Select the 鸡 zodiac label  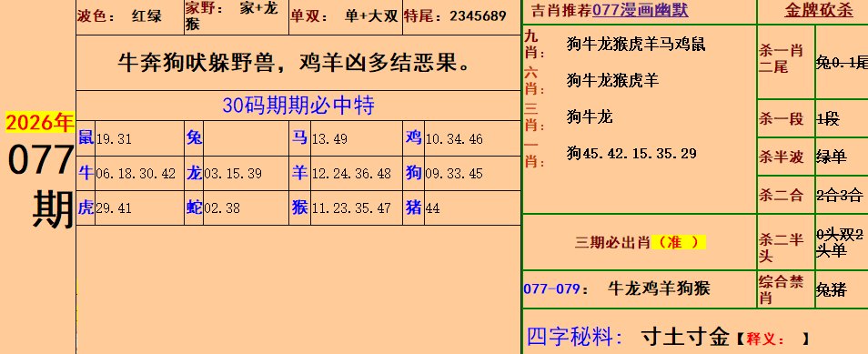coord(413,137)
